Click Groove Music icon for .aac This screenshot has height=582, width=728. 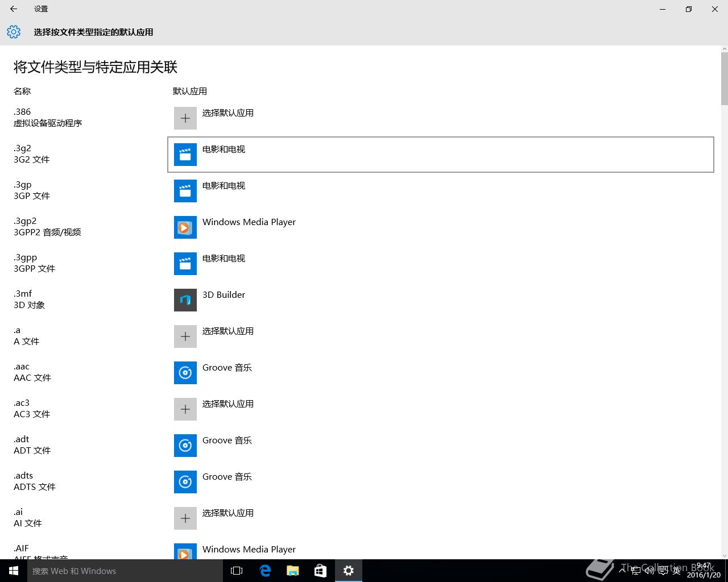[x=185, y=373]
